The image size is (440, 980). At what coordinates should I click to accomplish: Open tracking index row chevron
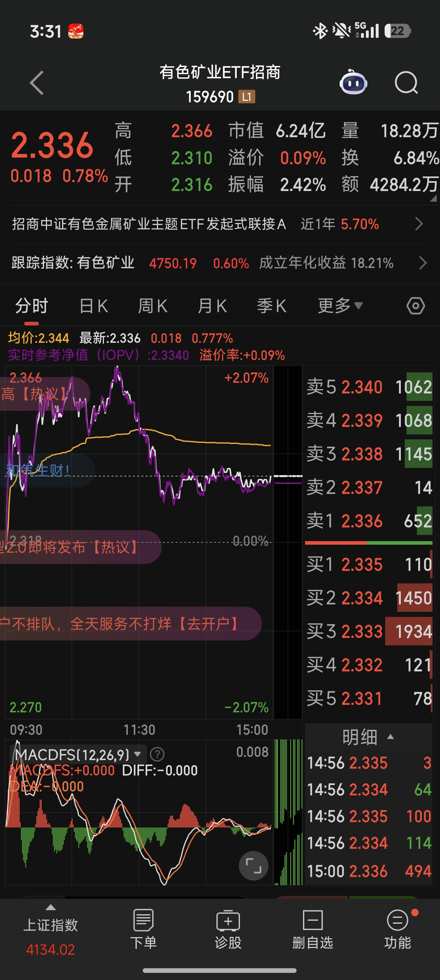423,263
